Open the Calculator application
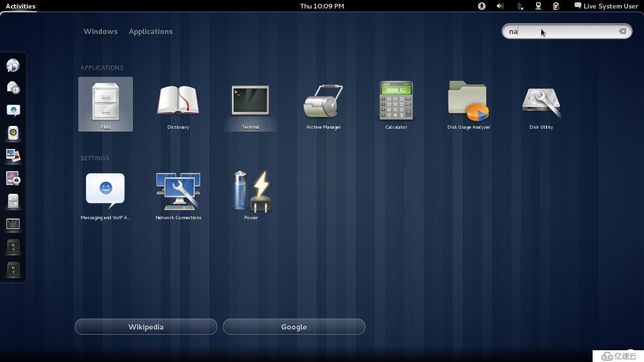This screenshot has height=362, width=644. click(x=396, y=104)
